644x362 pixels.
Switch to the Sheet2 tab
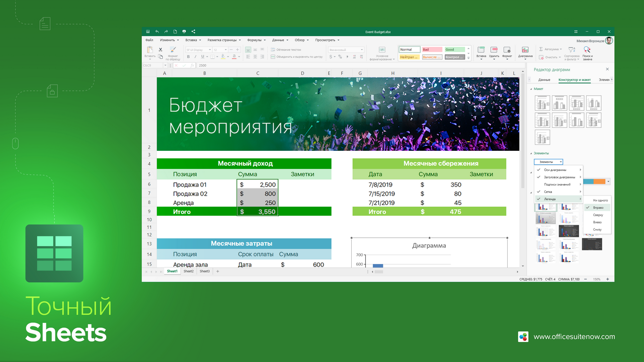click(188, 271)
